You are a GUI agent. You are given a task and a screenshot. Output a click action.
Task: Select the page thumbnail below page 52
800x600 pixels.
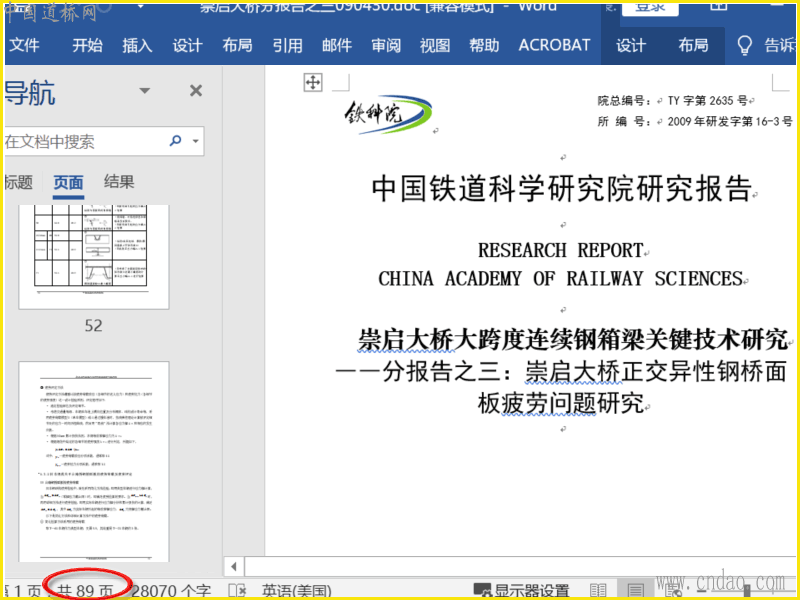pos(94,462)
